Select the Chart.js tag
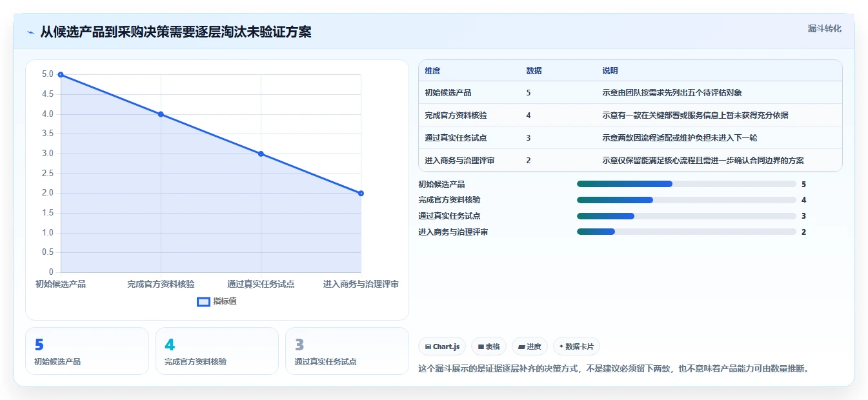This screenshot has width=868, height=400. [442, 346]
